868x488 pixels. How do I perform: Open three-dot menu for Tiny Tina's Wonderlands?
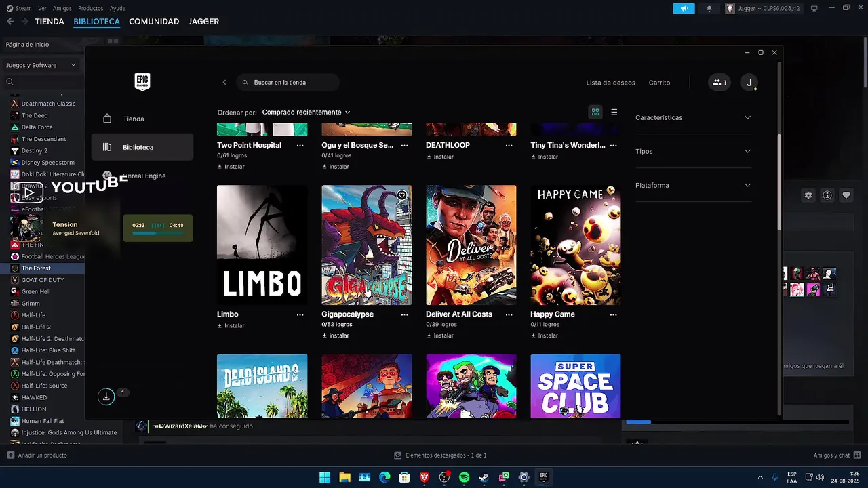pyautogui.click(x=614, y=145)
